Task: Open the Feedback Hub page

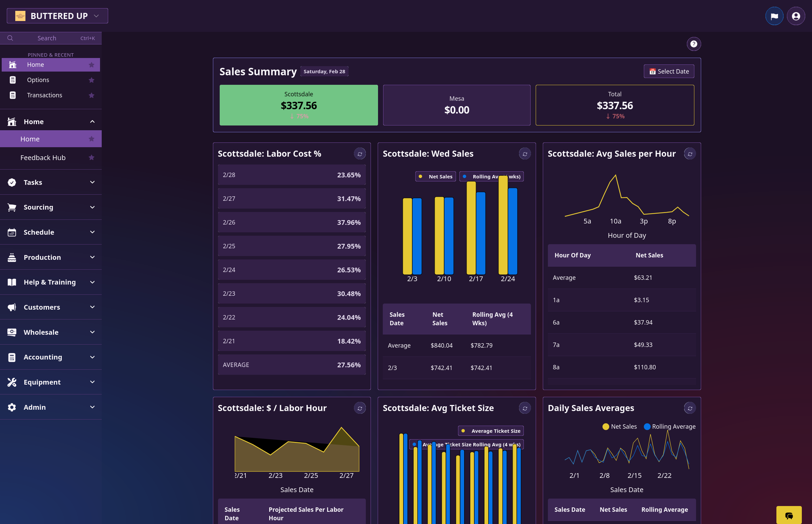Action: (x=43, y=158)
